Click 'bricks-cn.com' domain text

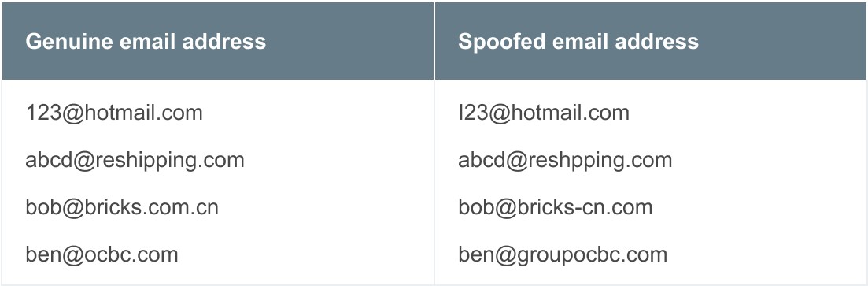point(582,207)
